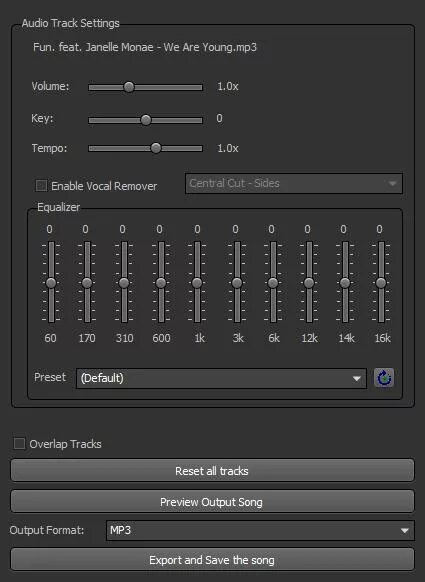Enable the Vocal Remover checkbox

pos(41,186)
